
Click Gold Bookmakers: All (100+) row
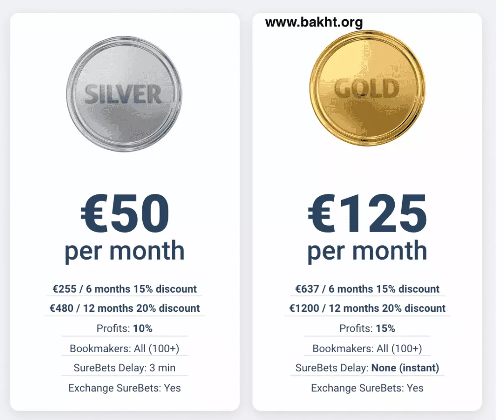[367, 349]
